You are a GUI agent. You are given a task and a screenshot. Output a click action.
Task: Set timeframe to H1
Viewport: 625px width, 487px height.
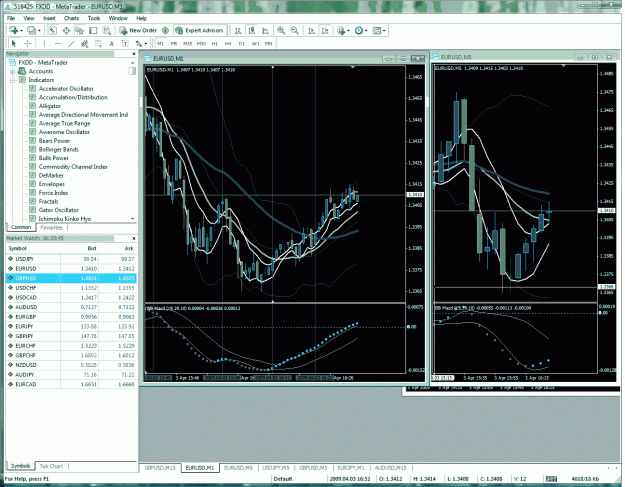(x=215, y=43)
